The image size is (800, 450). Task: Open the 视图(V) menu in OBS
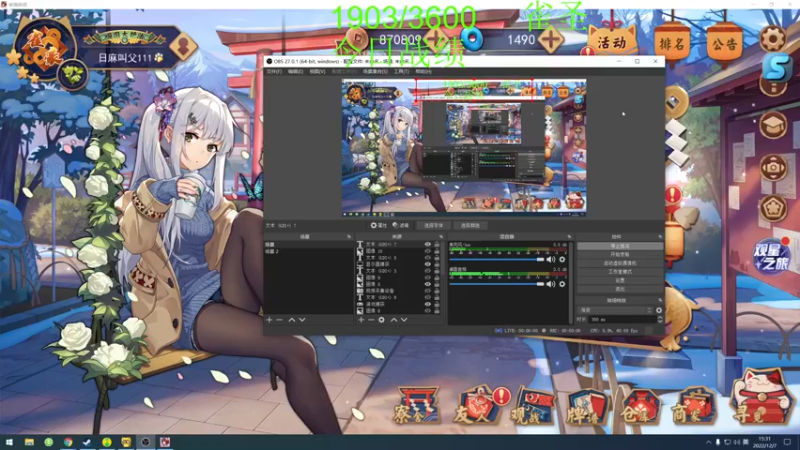coord(317,71)
